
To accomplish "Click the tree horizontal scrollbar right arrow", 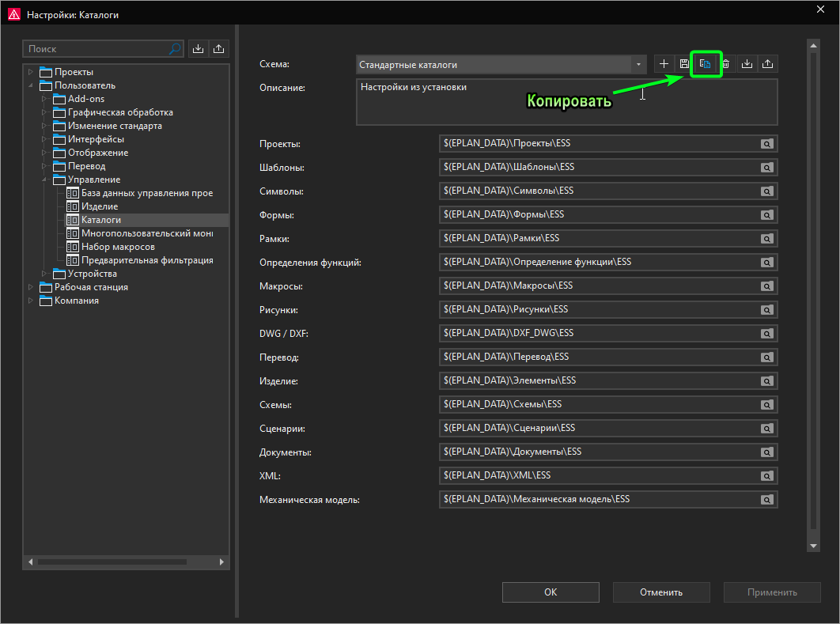I will pyautogui.click(x=221, y=562).
